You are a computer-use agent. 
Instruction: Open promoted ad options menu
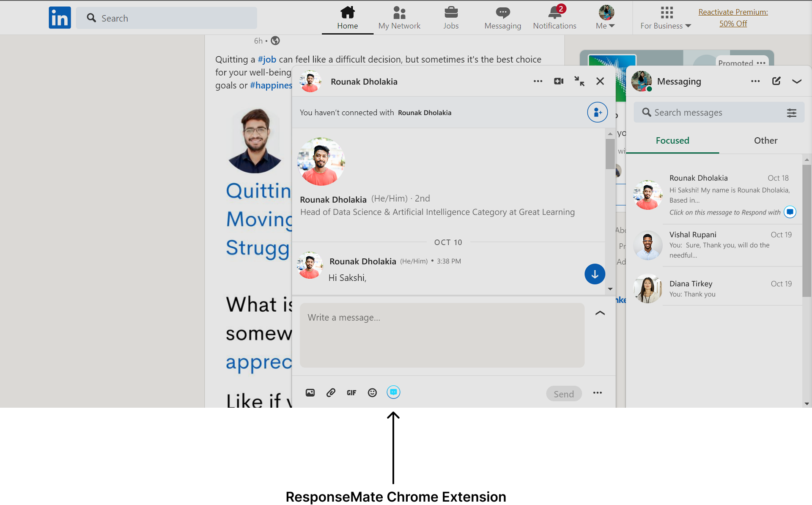click(x=761, y=63)
